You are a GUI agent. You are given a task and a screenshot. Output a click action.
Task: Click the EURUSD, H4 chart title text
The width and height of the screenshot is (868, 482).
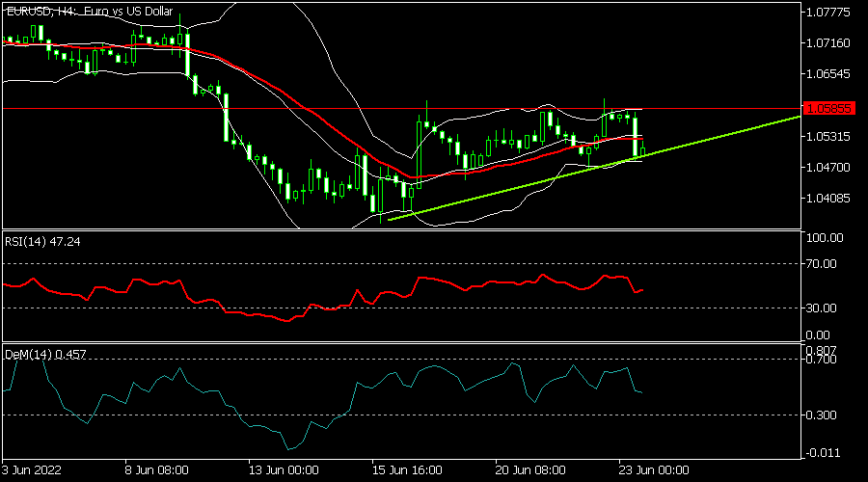(90, 11)
